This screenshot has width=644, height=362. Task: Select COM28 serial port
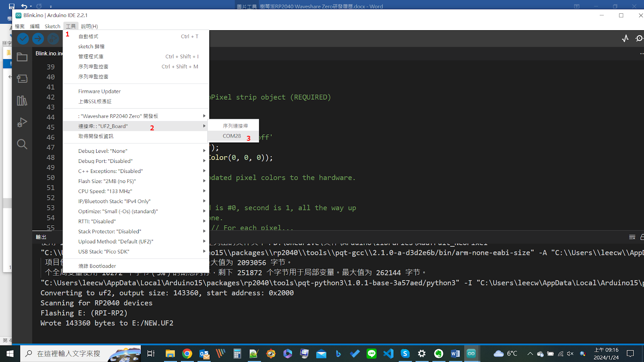[233, 136]
